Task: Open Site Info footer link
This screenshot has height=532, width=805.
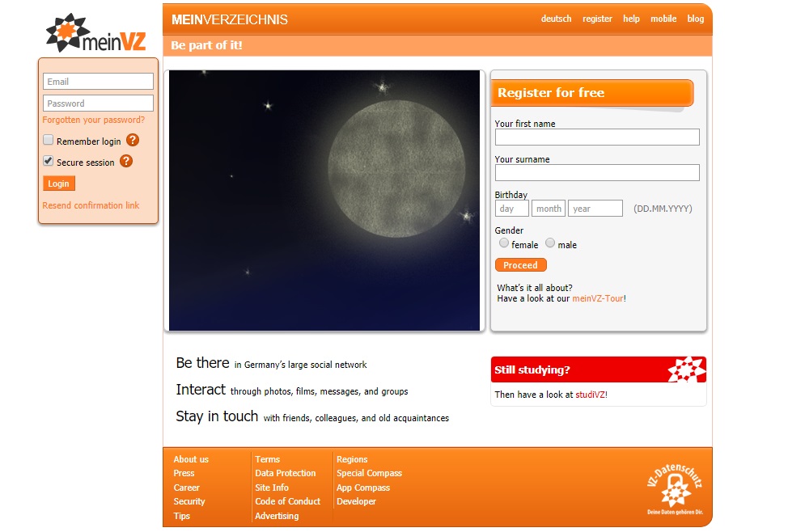Action: [272, 488]
